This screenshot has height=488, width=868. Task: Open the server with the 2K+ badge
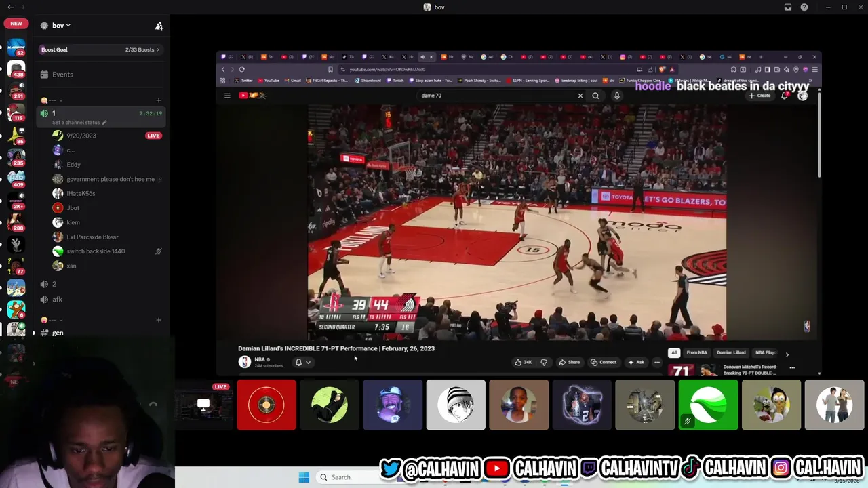point(16,201)
